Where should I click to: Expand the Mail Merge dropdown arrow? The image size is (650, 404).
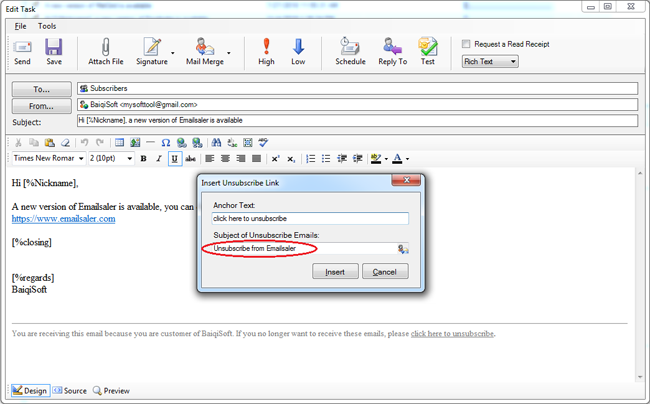point(228,53)
